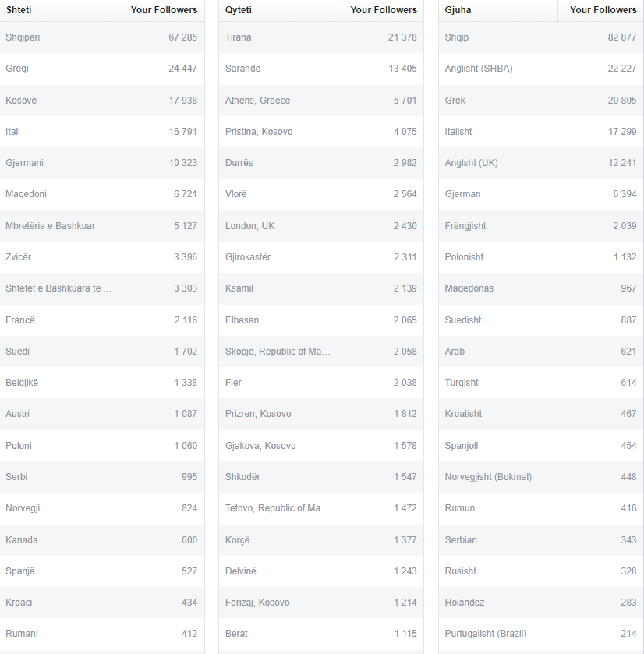
Task: Click the Qyteti column header
Action: 278,10
